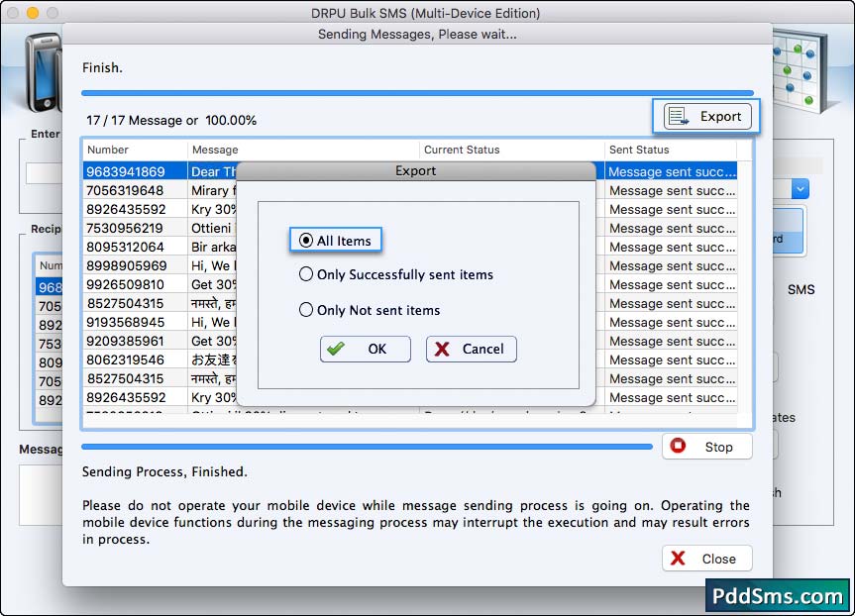Click the 'Sending Process, Finished.' status text
855x616 pixels.
164,471
